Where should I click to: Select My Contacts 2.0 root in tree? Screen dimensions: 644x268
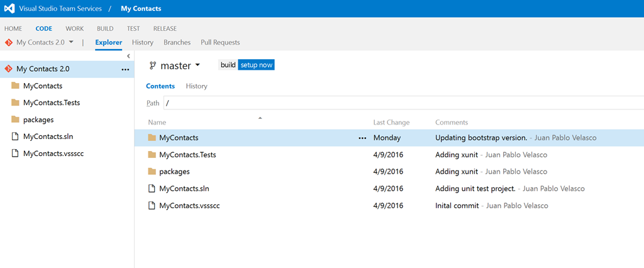pos(67,69)
